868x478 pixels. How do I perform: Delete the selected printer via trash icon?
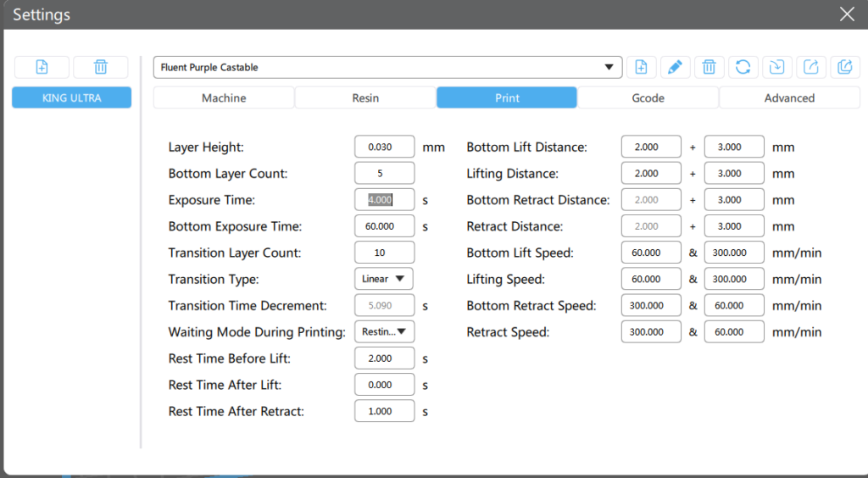pyautogui.click(x=100, y=67)
